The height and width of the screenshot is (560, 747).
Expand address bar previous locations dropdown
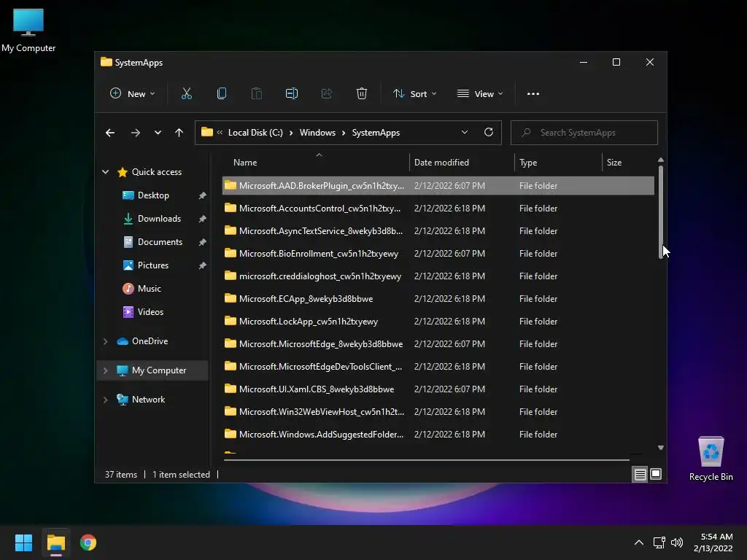(465, 133)
